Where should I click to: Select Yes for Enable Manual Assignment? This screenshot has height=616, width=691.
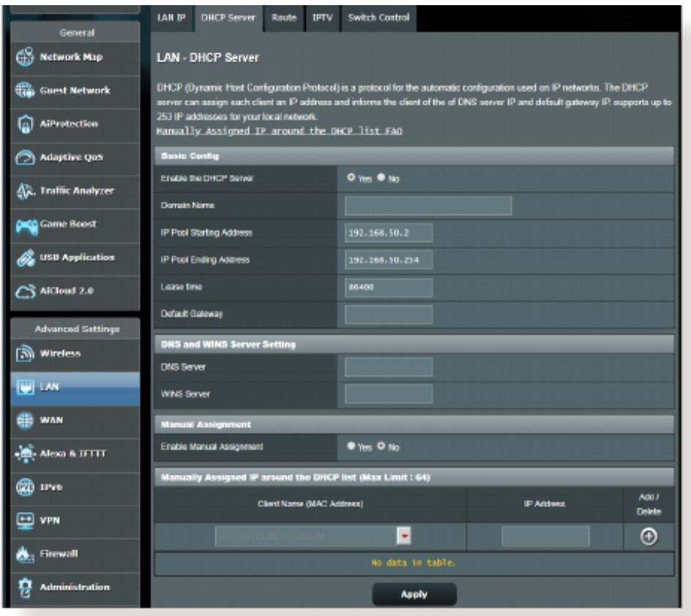[x=351, y=446]
